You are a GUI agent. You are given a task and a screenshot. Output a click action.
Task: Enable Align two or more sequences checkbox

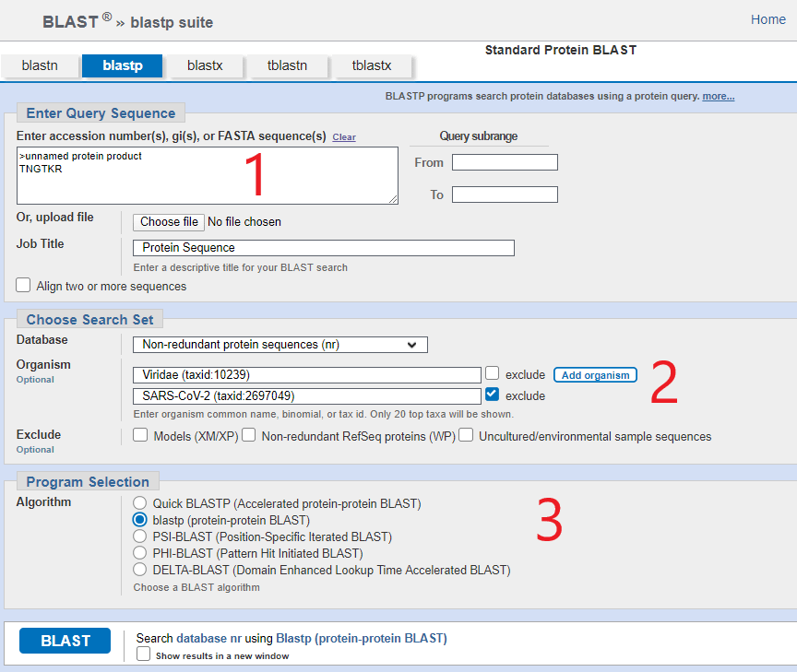pyautogui.click(x=23, y=285)
